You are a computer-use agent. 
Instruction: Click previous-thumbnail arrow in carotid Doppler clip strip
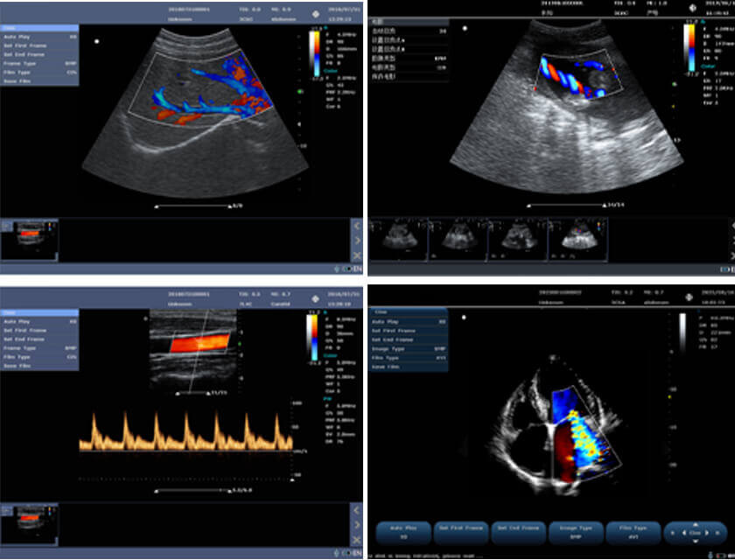(x=357, y=510)
